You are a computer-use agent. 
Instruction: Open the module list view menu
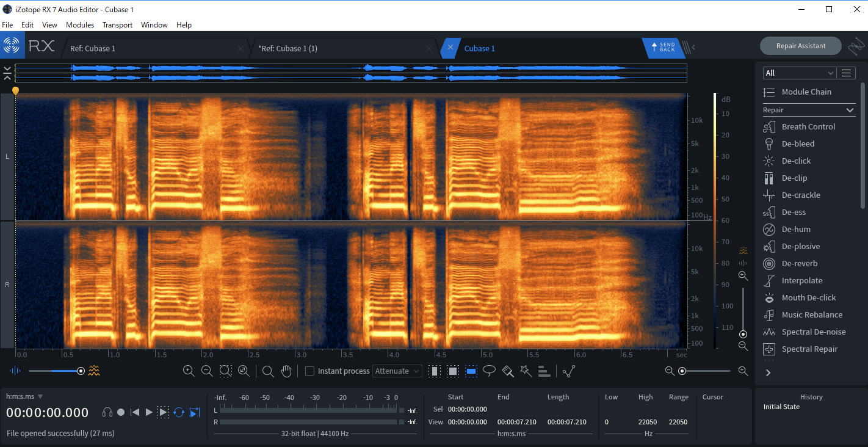point(846,73)
